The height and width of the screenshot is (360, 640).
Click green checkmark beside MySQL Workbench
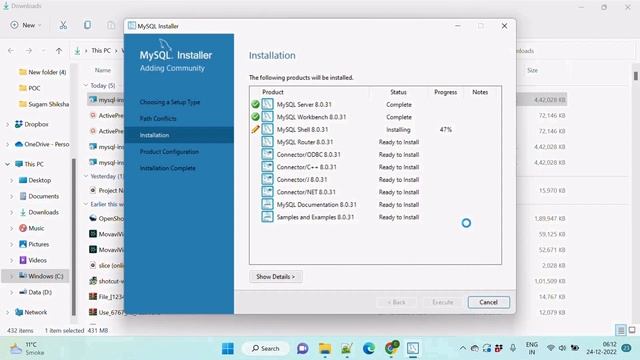[x=256, y=117]
